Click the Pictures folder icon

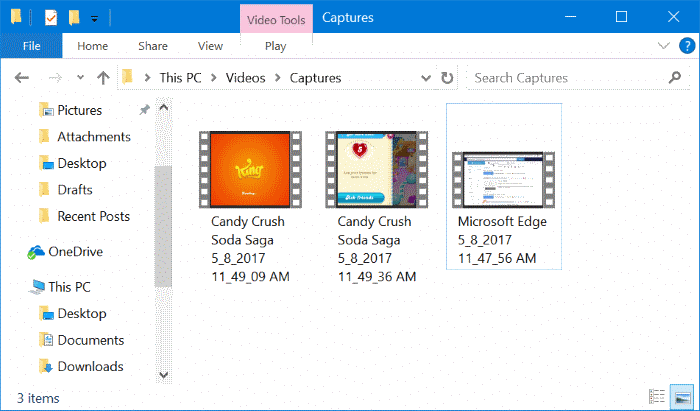coord(46,110)
